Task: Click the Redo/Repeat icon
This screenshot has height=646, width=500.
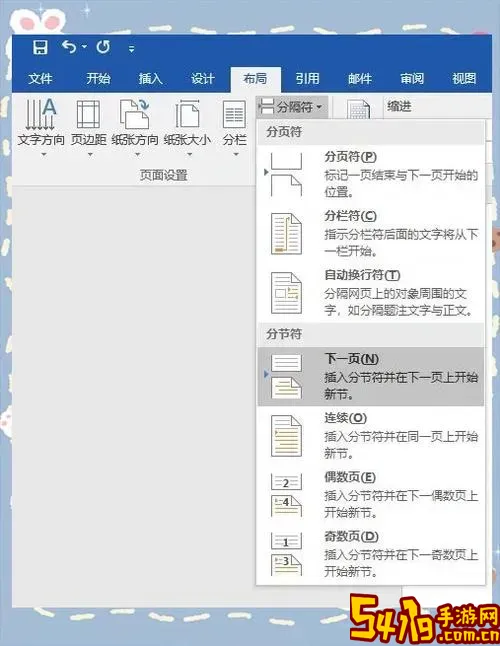Action: (x=103, y=47)
